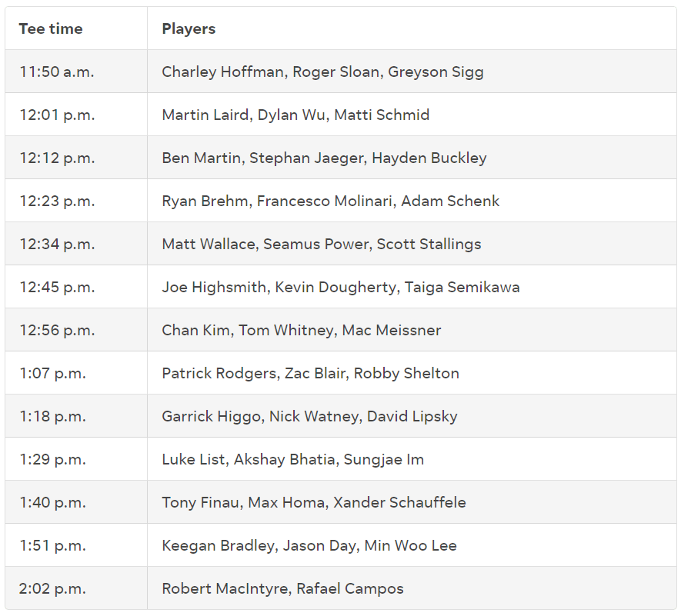Select the Charley Hoffman, Roger Sloan group
This screenshot has height=616, width=681.
(x=322, y=72)
